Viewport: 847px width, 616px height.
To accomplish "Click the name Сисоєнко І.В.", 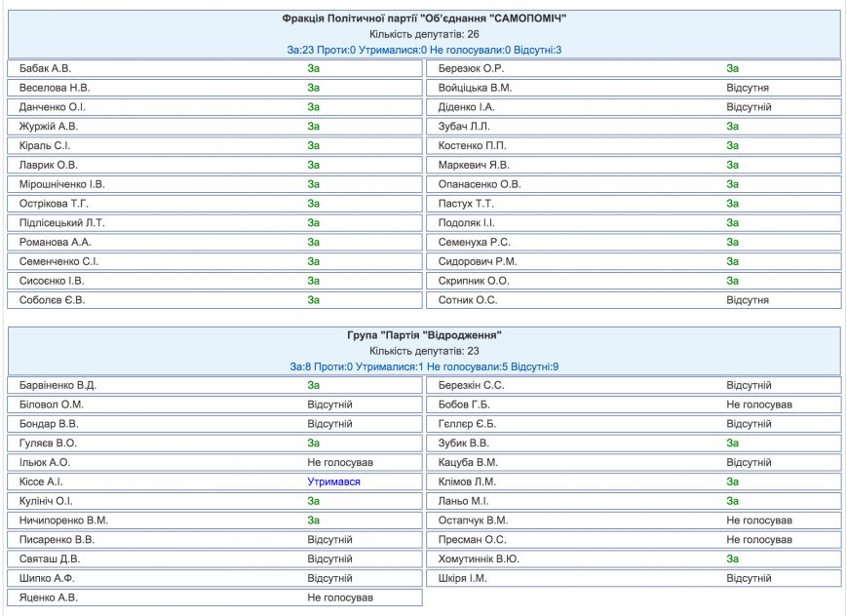I will pyautogui.click(x=52, y=281).
